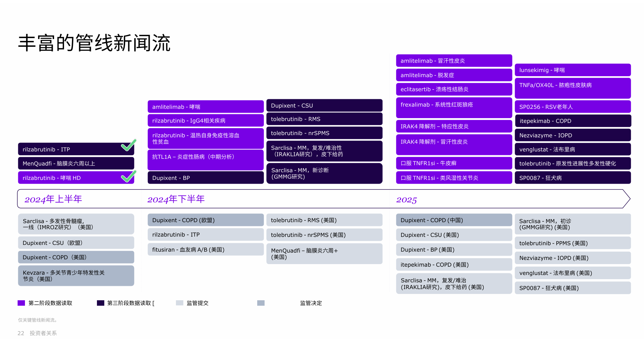
Task: Click the 口服 TNFR1si - 牛皮癣 box
Action: click(454, 163)
